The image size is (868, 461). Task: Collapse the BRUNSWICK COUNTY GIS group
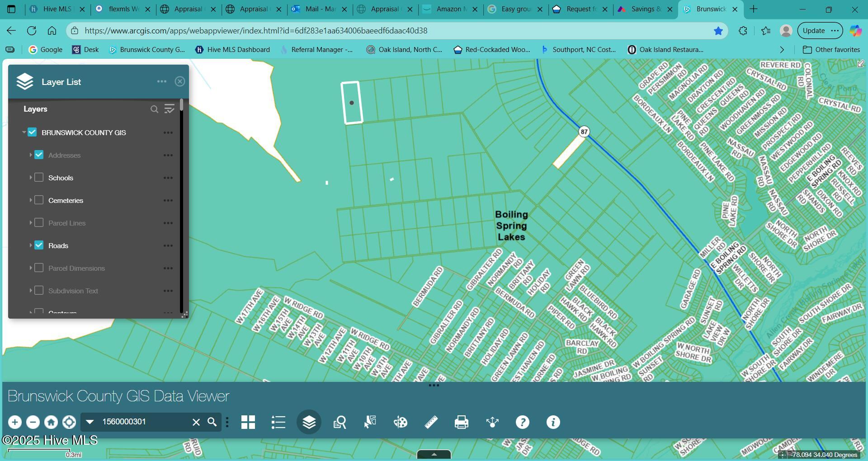click(x=24, y=132)
